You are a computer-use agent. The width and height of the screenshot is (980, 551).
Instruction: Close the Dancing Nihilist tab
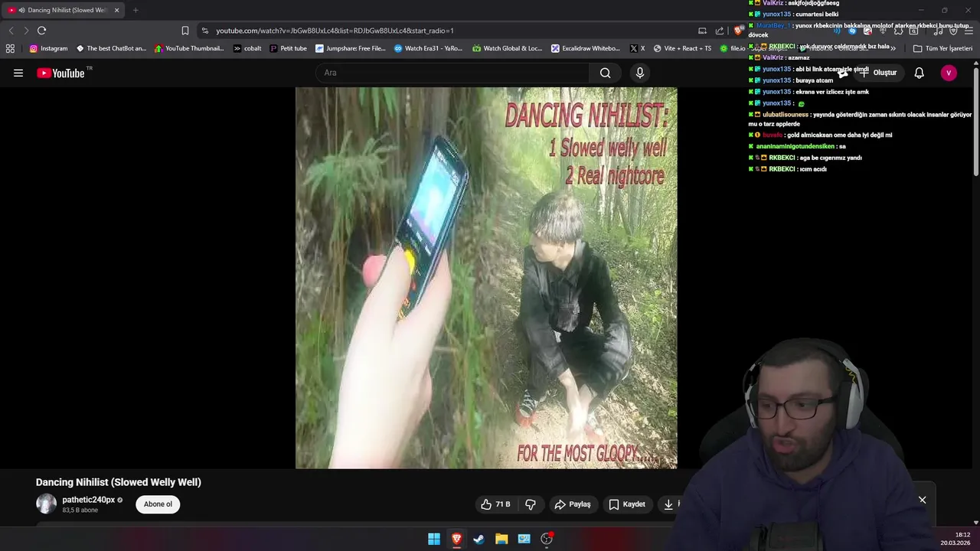(116, 10)
